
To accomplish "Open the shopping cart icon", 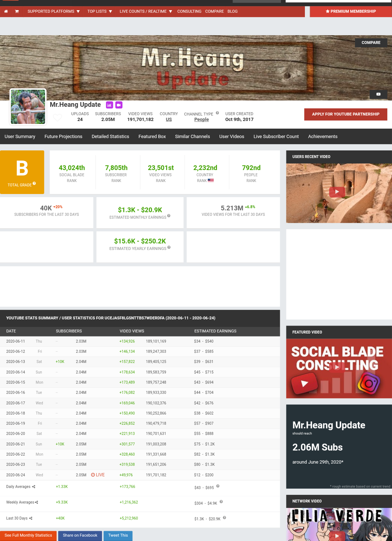I will pyautogui.click(x=17, y=12).
